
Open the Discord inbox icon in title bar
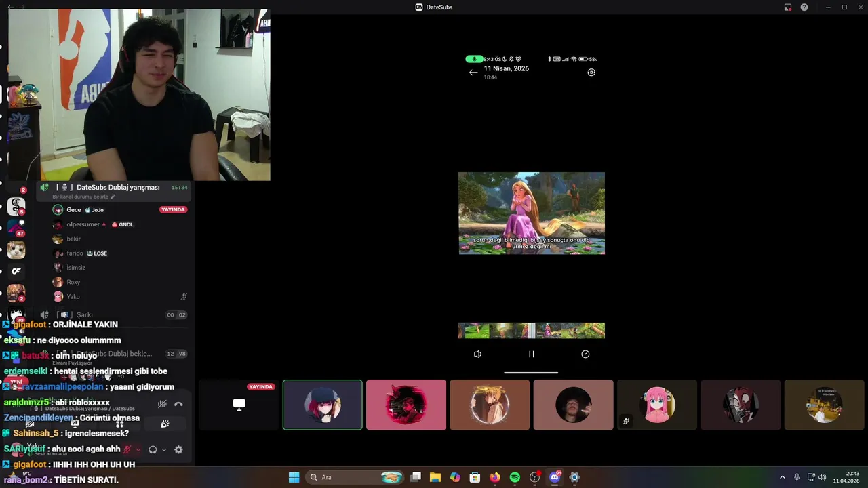point(788,7)
